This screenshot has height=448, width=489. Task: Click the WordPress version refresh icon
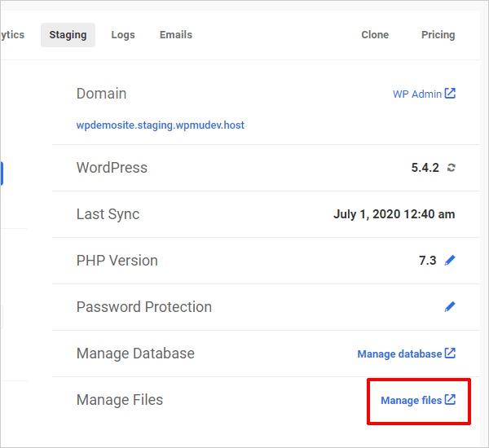tap(451, 168)
